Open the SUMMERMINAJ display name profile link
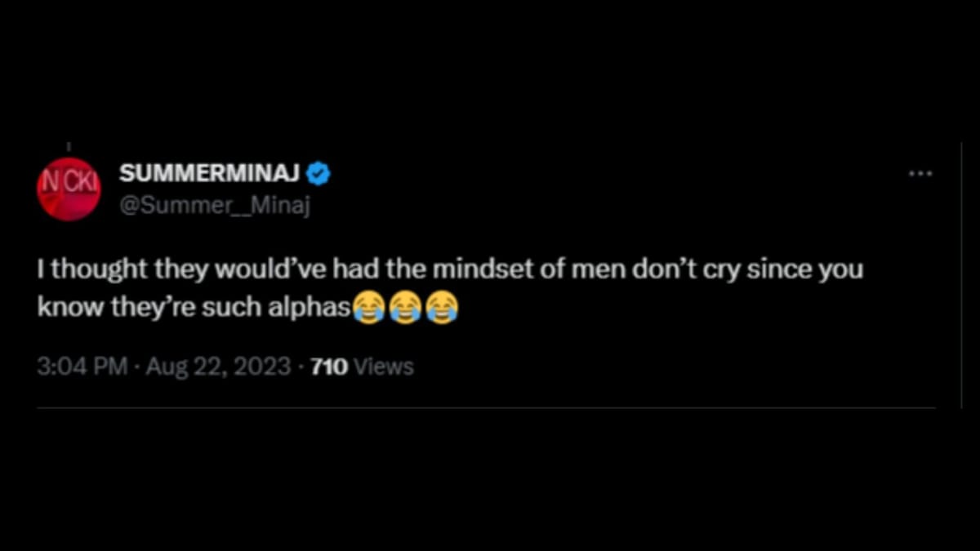This screenshot has height=551, width=980. click(211, 173)
